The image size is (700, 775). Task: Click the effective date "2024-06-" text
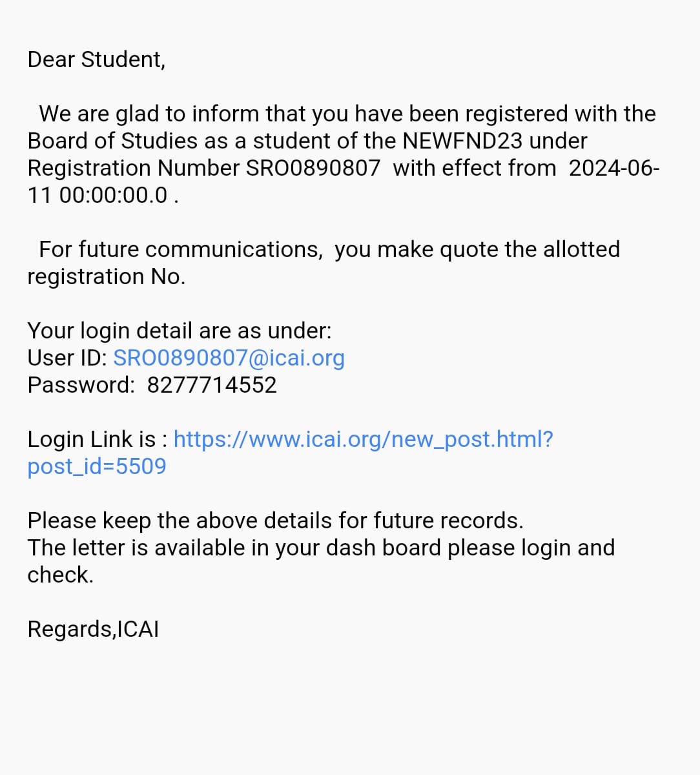[x=613, y=168]
